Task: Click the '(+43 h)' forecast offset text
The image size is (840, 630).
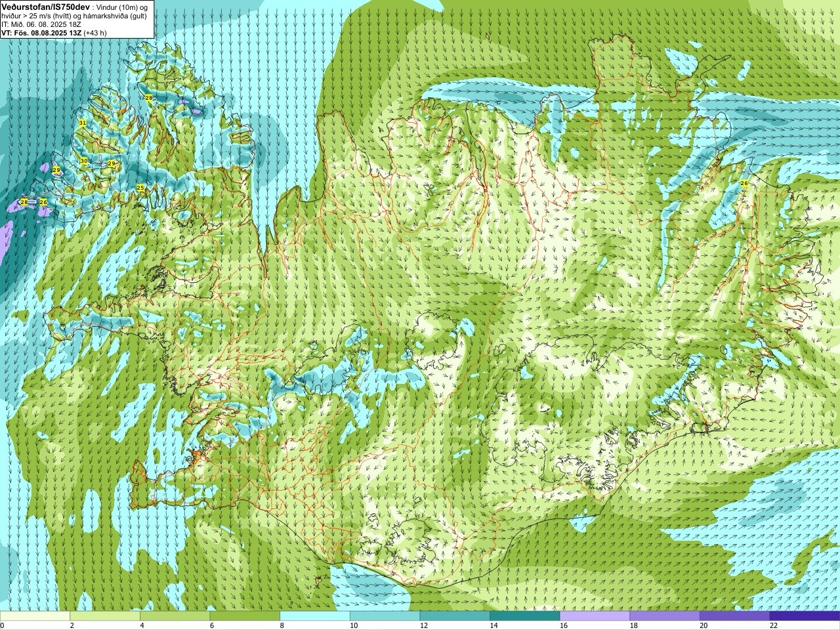Action: point(95,32)
